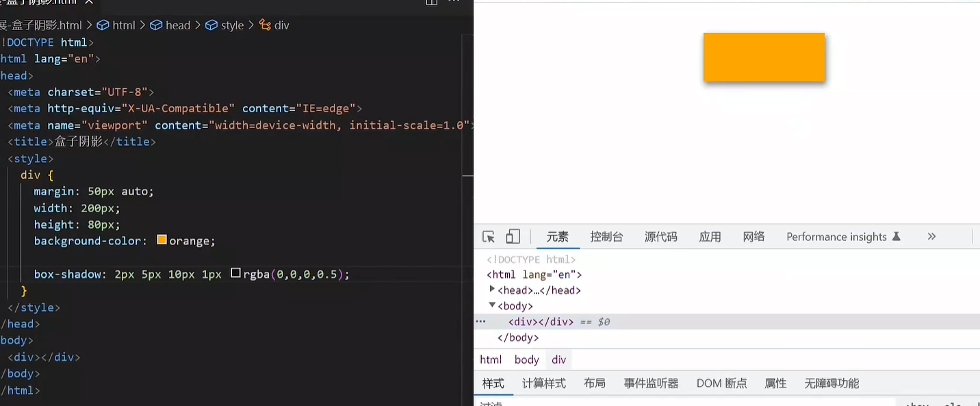980x406 pixels.
Task: Activate the inspect element picker icon
Action: (489, 237)
